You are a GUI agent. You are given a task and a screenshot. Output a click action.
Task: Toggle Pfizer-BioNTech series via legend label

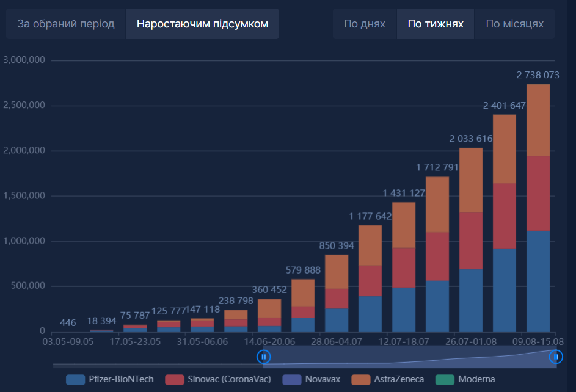120,379
